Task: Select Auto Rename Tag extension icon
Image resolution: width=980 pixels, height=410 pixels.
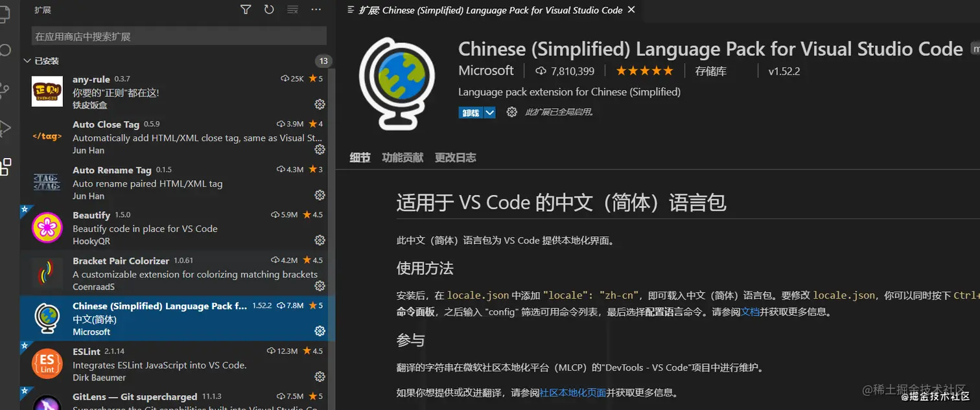Action: 47,182
